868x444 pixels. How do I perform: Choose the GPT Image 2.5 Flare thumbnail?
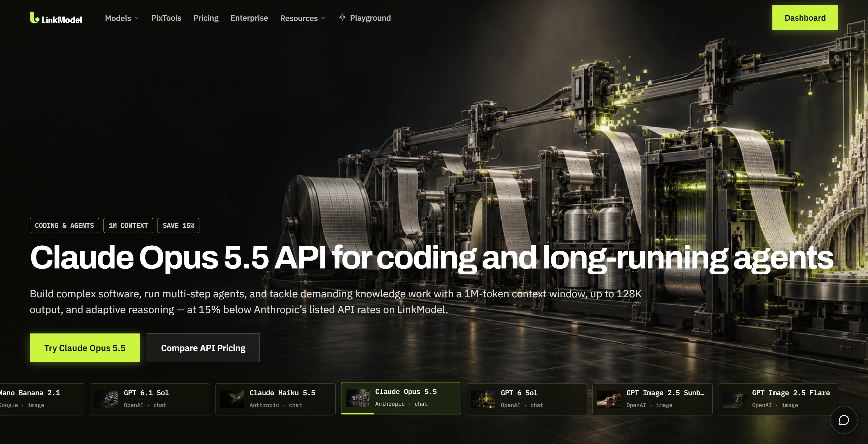pyautogui.click(x=734, y=399)
